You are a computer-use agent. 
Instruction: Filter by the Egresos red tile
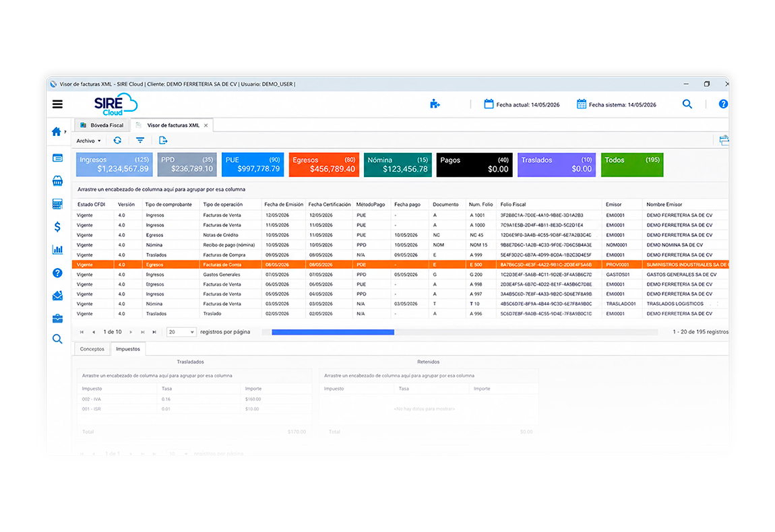click(x=323, y=164)
